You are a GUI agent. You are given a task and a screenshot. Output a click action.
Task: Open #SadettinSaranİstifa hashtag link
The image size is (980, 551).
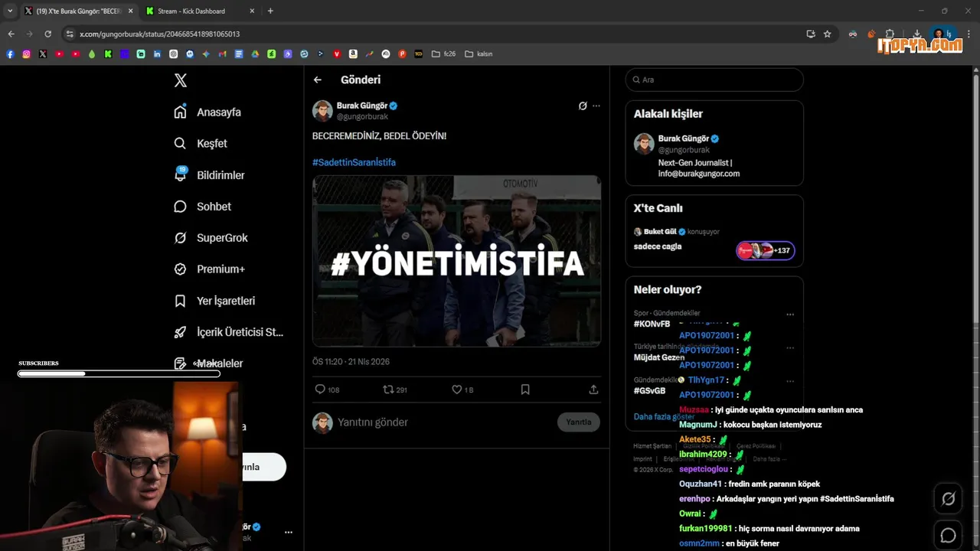click(354, 162)
